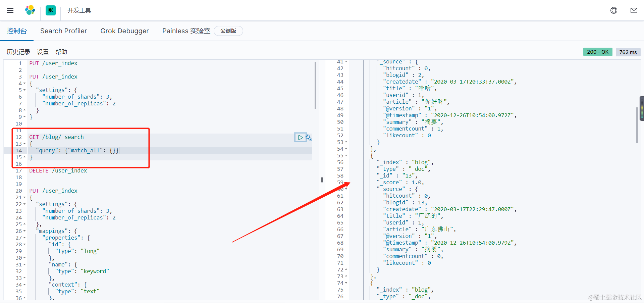This screenshot has width=644, height=303.
Task: Switch to the 控制台 tab
Action: point(17,31)
